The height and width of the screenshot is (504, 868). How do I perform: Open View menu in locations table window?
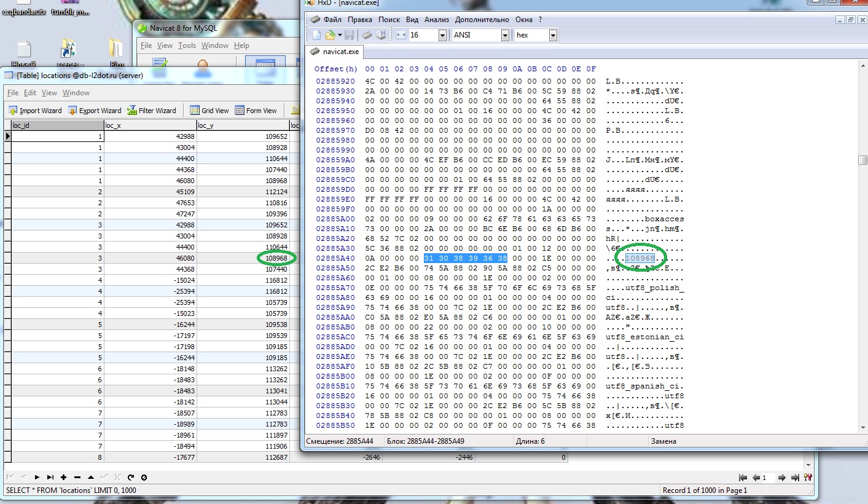49,93
